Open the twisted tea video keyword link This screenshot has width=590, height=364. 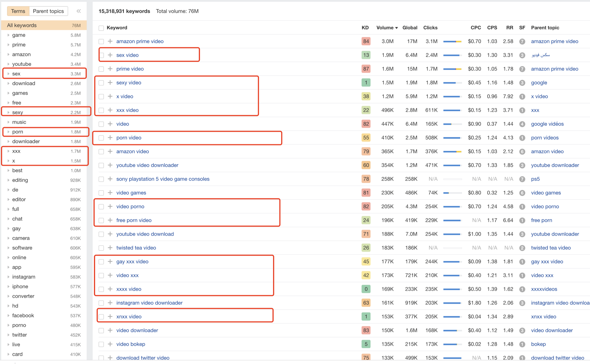(x=136, y=248)
